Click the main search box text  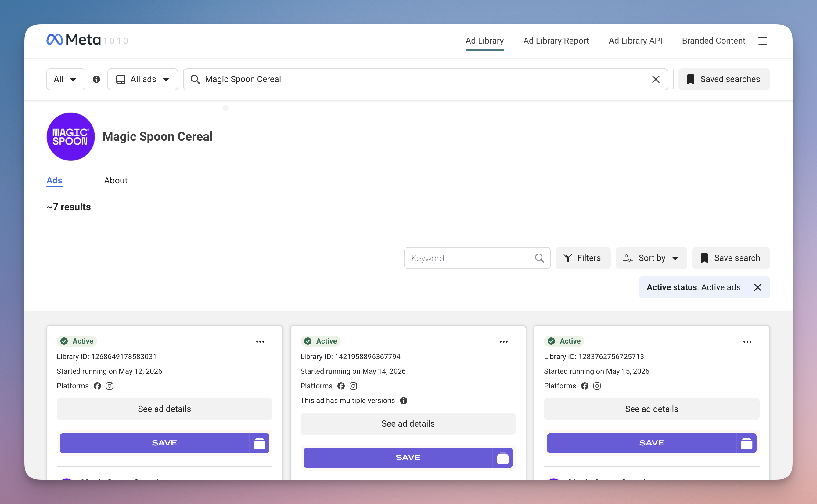pyautogui.click(x=243, y=79)
